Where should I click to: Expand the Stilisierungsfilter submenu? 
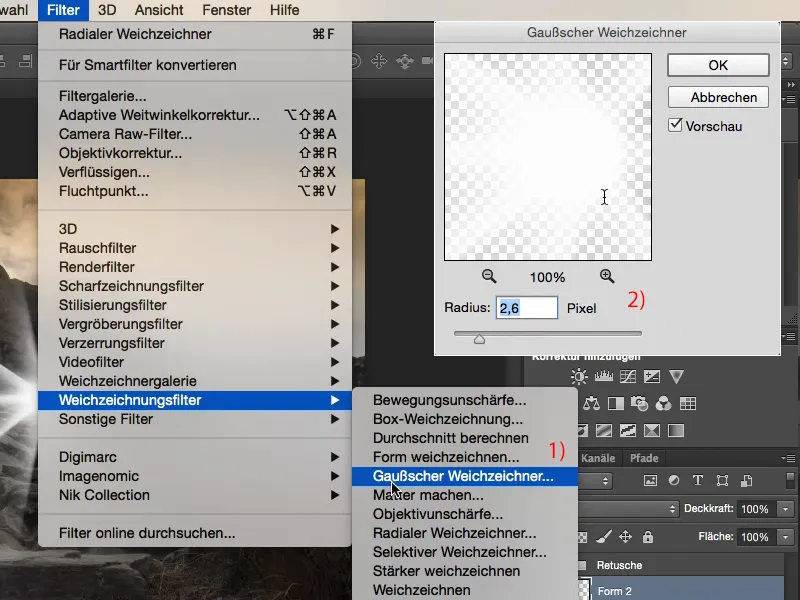click(x=195, y=305)
